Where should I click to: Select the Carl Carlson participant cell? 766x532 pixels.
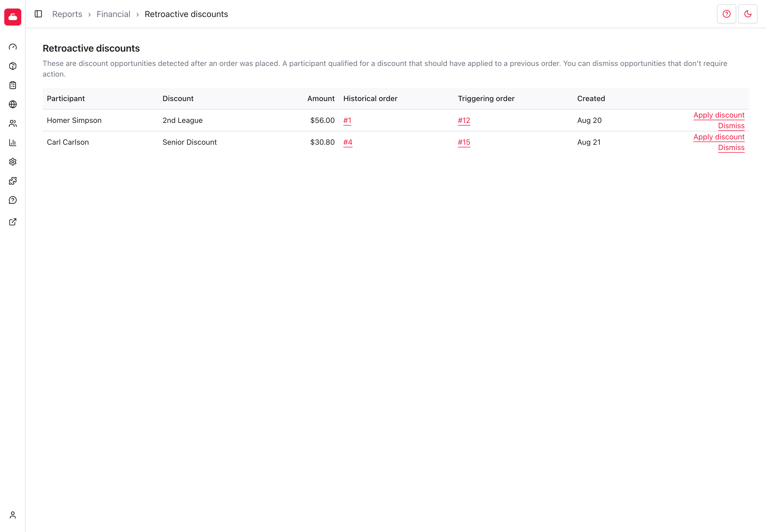pyautogui.click(x=68, y=142)
